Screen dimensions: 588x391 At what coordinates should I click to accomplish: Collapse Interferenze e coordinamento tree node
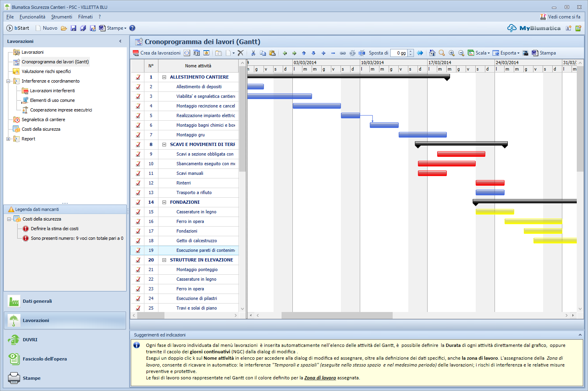click(8, 81)
